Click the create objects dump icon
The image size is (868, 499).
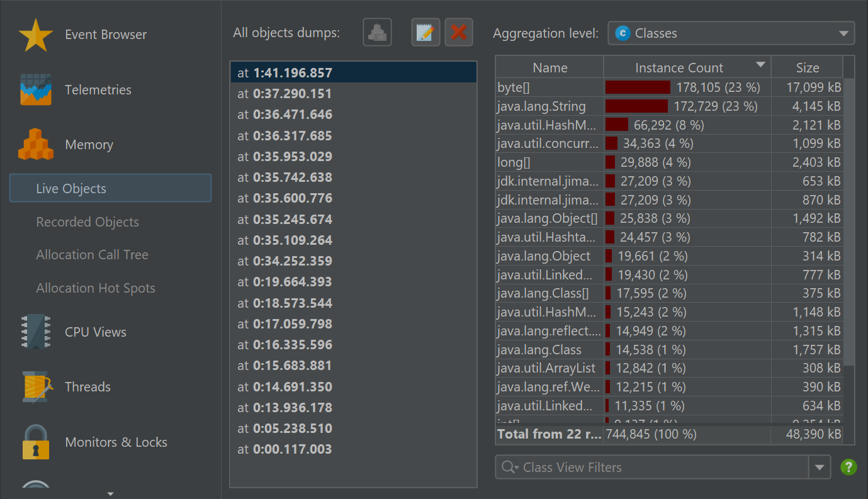377,33
